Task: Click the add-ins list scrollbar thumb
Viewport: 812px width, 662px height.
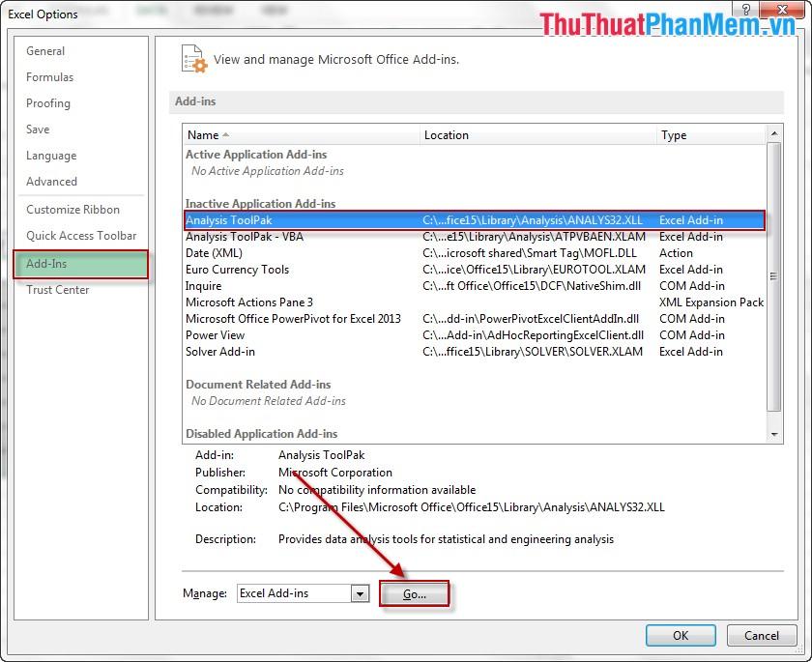Action: [x=774, y=276]
